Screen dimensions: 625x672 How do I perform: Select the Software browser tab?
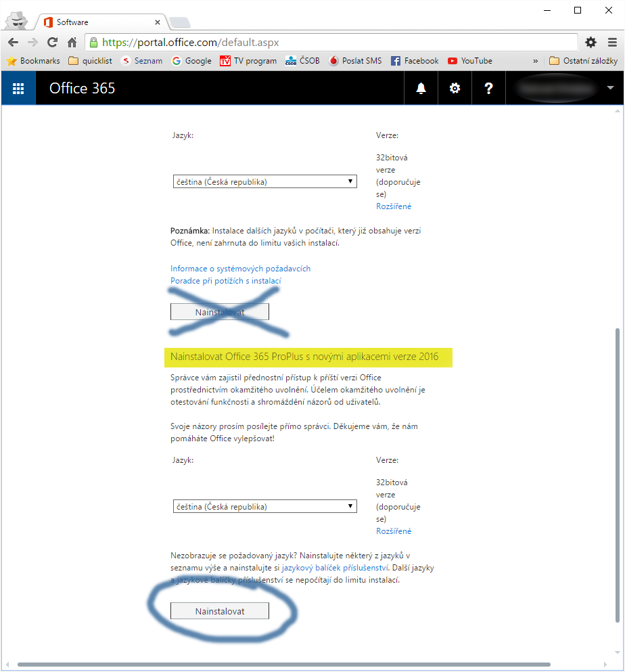(x=101, y=22)
